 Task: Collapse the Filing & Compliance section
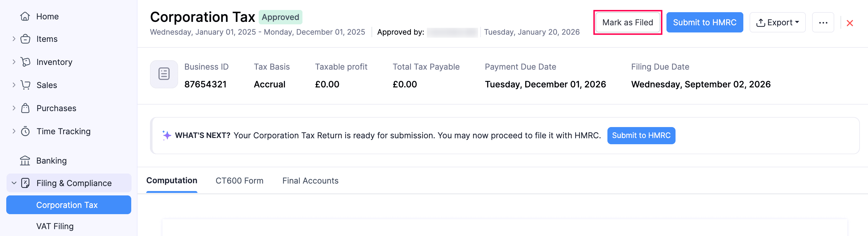tap(14, 183)
